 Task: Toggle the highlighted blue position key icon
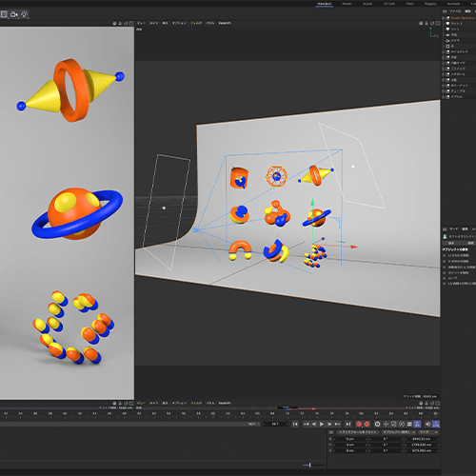click(x=417, y=424)
